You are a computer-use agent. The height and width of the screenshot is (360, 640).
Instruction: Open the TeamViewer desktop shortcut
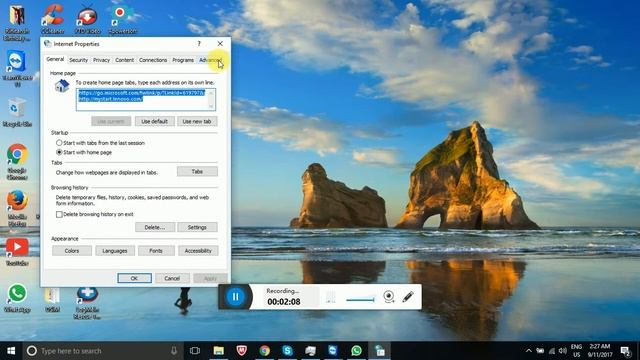pos(17,67)
